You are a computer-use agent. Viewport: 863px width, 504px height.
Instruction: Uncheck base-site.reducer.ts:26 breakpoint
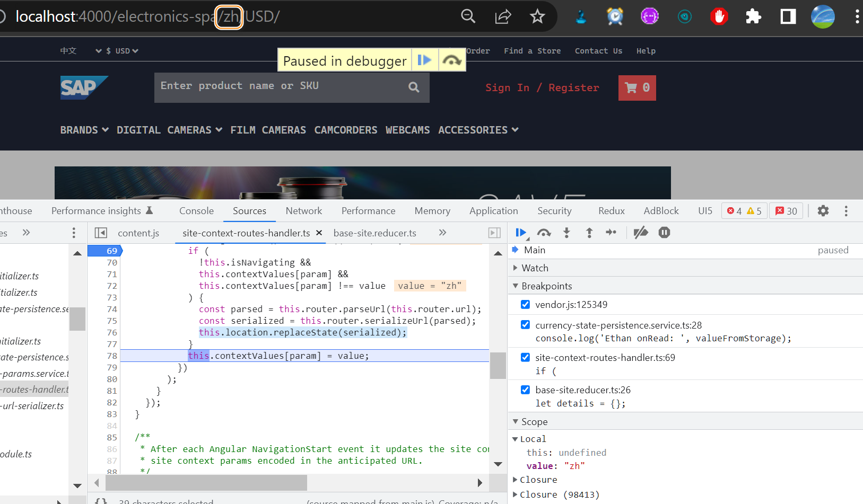click(525, 390)
